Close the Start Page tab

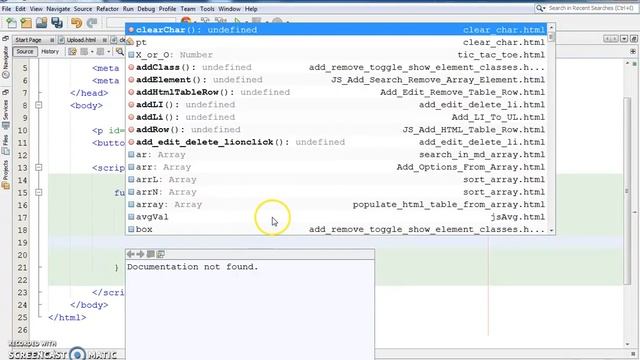[52, 40]
